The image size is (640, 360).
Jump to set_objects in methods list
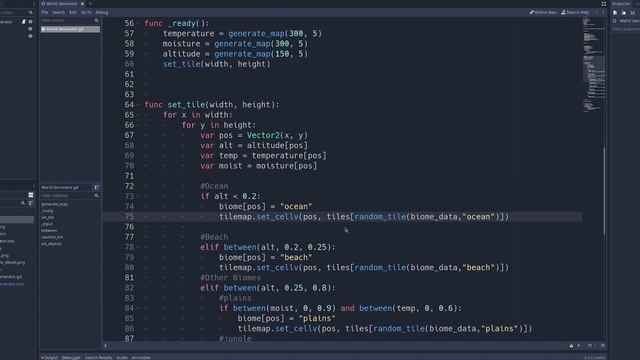[51, 244]
